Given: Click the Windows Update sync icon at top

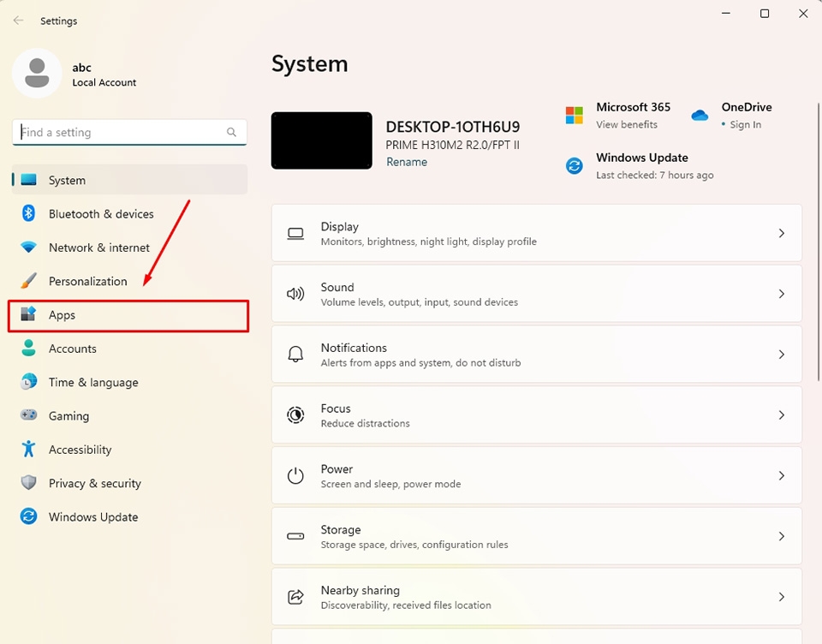Looking at the screenshot, I should tap(574, 166).
